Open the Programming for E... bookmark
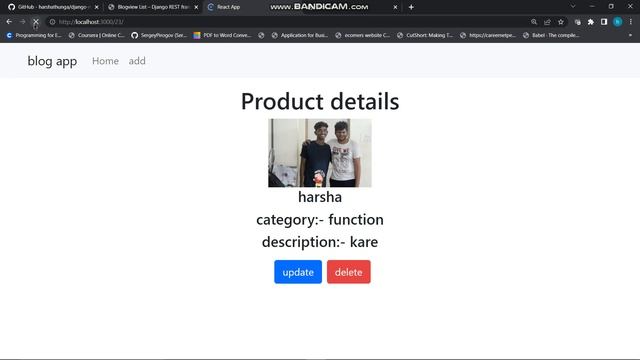 (34, 36)
